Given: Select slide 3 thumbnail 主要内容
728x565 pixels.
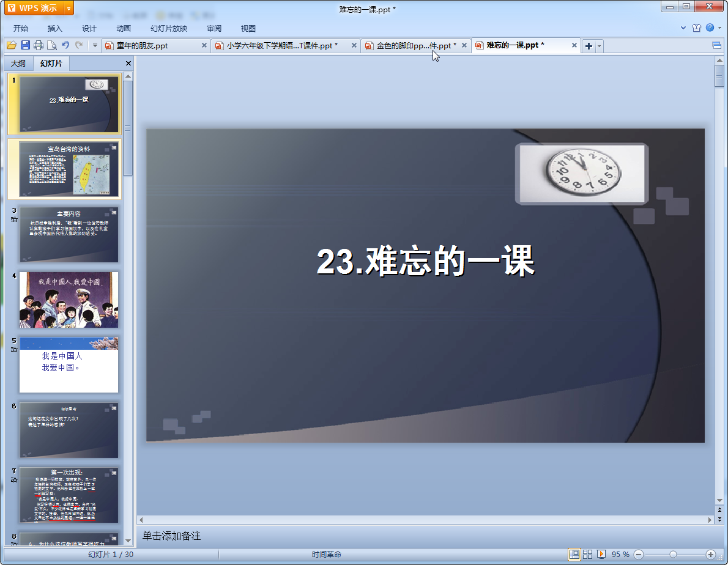Looking at the screenshot, I should tap(69, 234).
